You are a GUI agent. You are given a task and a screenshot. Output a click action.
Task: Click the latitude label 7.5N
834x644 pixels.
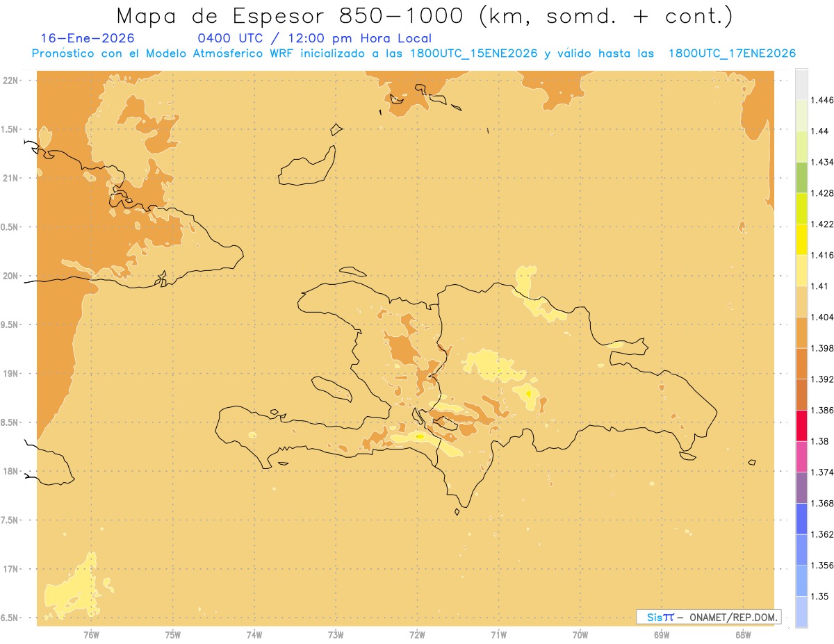tap(10, 520)
